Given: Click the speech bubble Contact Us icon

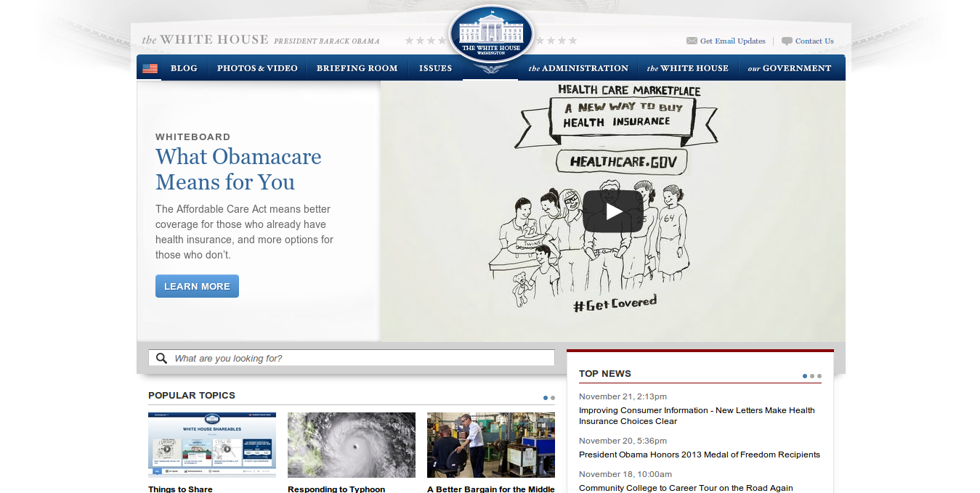Looking at the screenshot, I should click(787, 41).
